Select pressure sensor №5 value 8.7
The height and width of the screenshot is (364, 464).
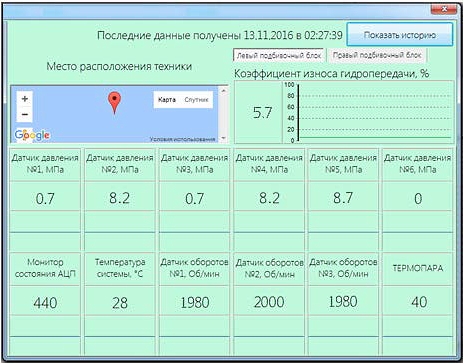pyautogui.click(x=343, y=198)
